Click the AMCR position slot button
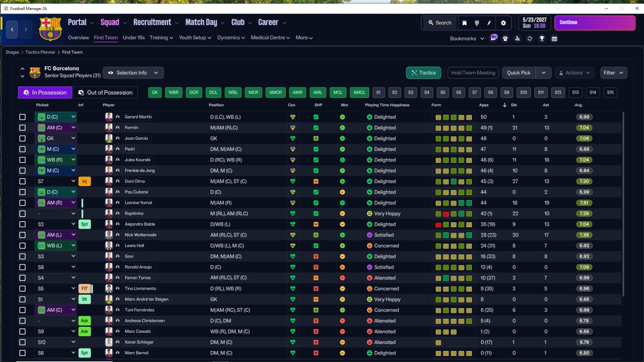The width and height of the screenshot is (644, 362). tap(275, 93)
